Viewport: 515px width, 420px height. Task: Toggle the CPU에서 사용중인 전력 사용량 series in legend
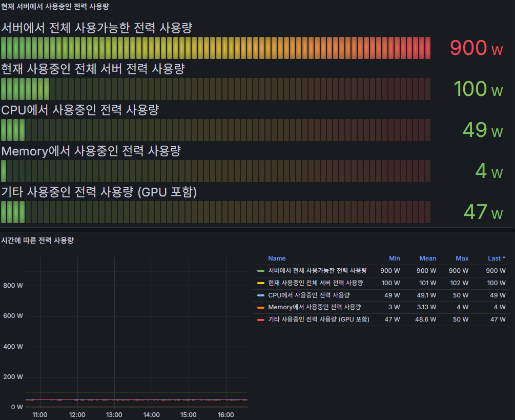309,295
